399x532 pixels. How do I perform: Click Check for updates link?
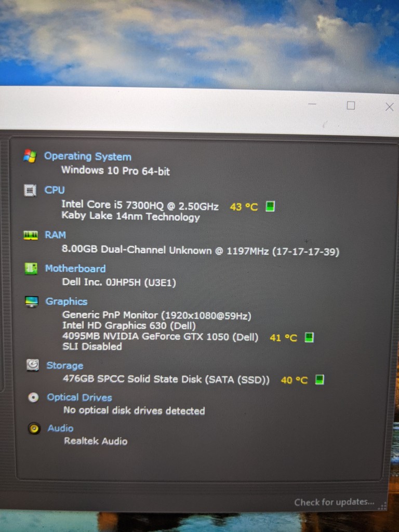tap(334, 502)
